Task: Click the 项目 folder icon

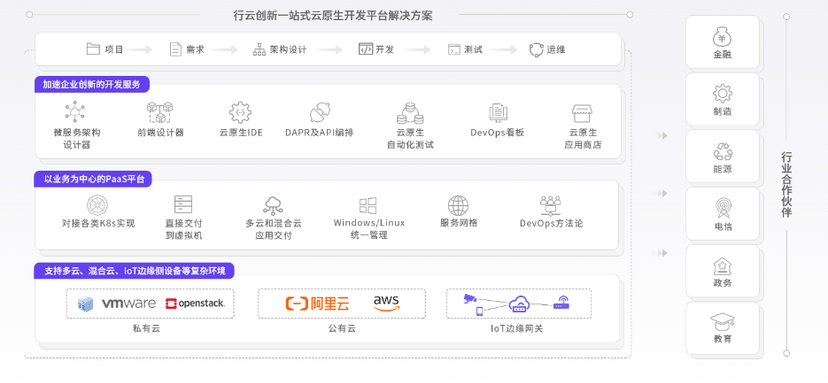Action: pyautogui.click(x=93, y=49)
